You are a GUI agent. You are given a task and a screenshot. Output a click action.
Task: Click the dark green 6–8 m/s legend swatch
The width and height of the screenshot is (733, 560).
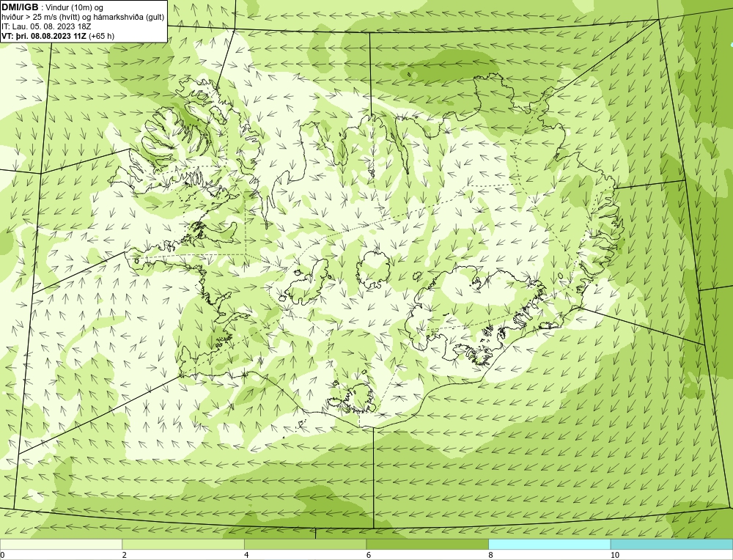tap(427, 544)
